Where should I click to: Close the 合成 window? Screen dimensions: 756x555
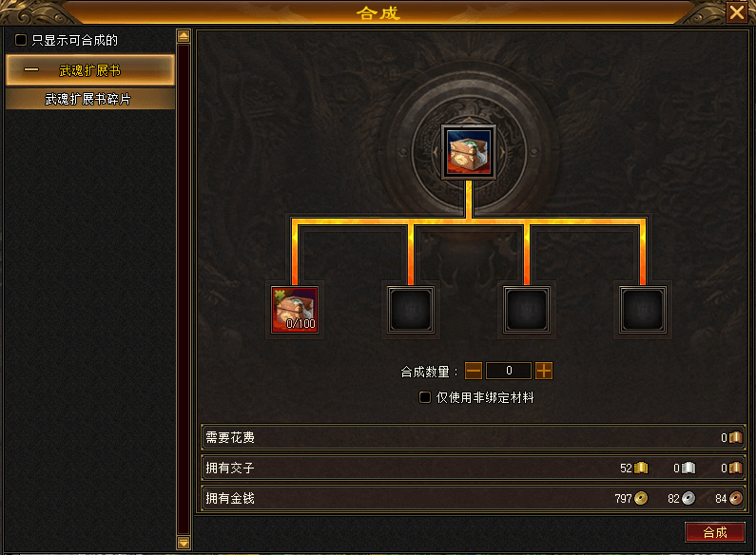pos(737,12)
